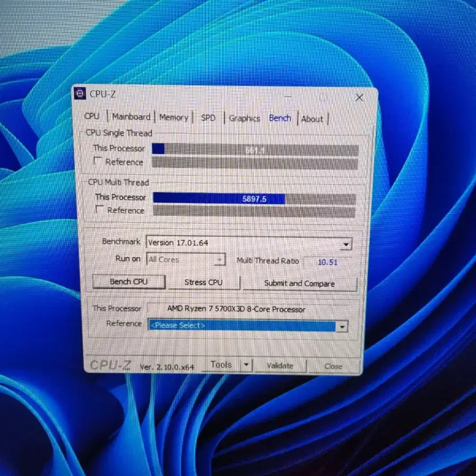Click the CPU Multi Thread group label
This screenshot has width=476, height=476.
click(118, 182)
